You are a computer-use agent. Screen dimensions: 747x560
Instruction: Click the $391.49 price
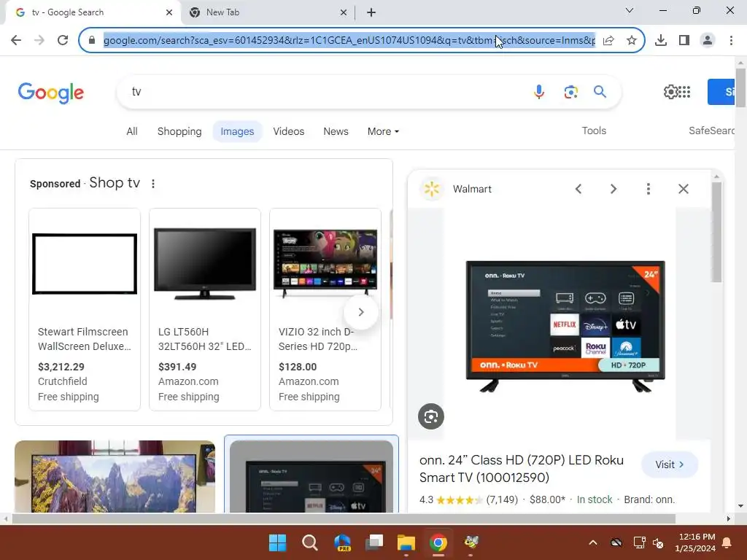[177, 367]
